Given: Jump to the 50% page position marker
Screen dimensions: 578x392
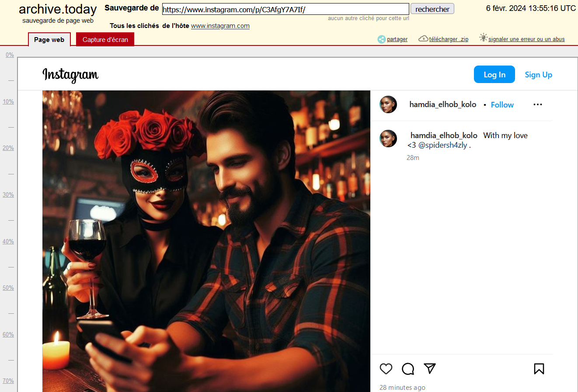Looking at the screenshot, I should tap(8, 288).
